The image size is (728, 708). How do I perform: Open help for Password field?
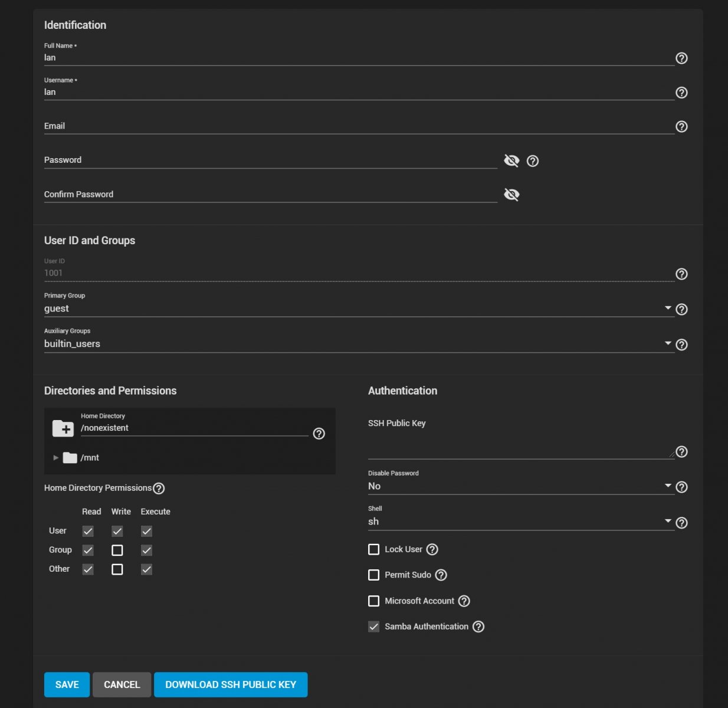point(533,160)
